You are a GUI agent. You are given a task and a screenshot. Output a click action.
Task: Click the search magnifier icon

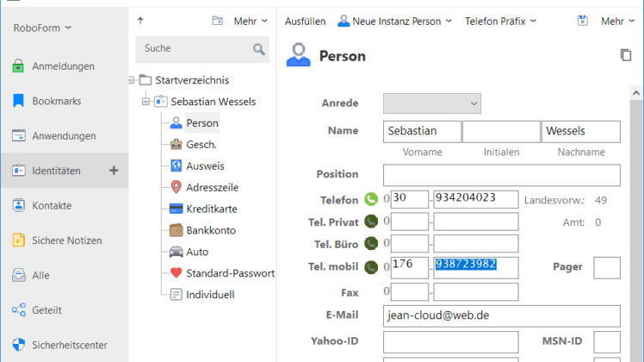259,49
